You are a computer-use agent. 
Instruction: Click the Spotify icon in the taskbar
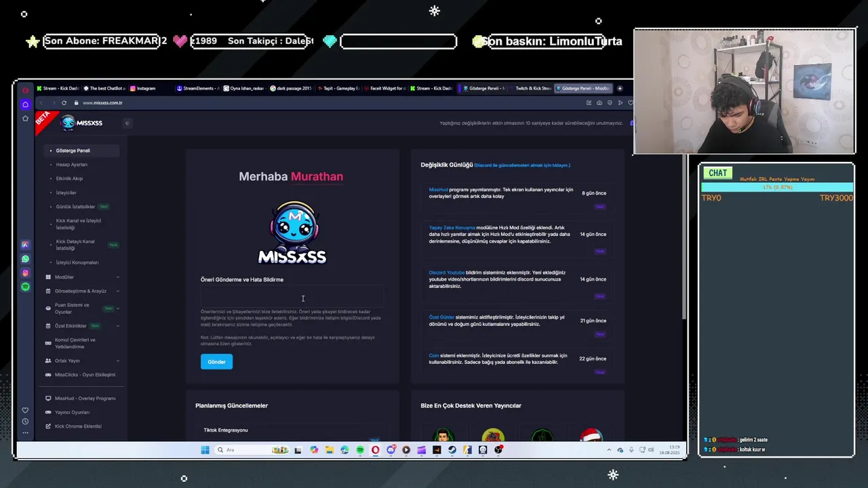pos(360,450)
